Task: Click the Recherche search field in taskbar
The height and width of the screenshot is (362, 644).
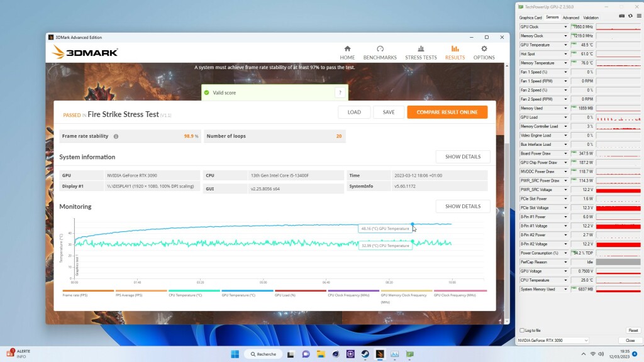Action: [x=263, y=354]
